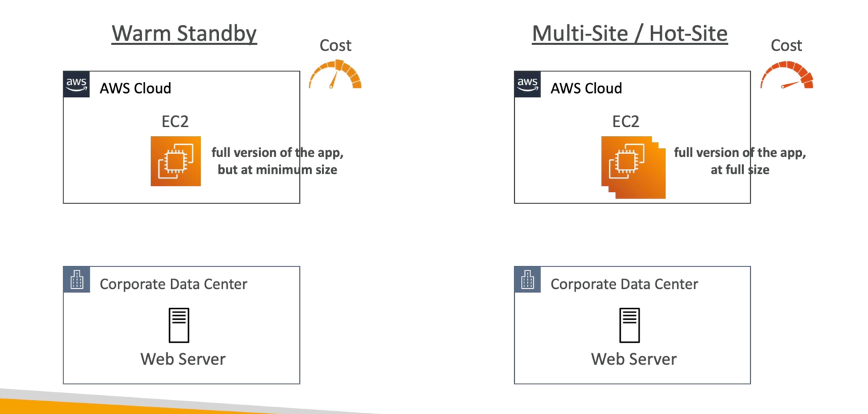Click the underlined Warm Standby heading
Image resolution: width=868 pixels, height=414 pixels.
coord(184,33)
